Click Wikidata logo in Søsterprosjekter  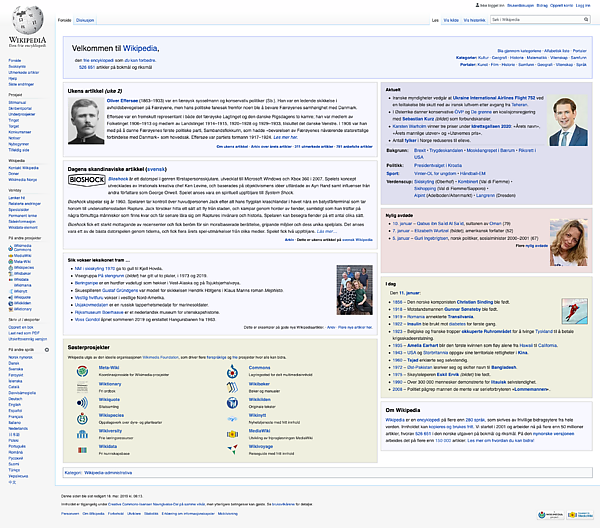(x=82, y=450)
